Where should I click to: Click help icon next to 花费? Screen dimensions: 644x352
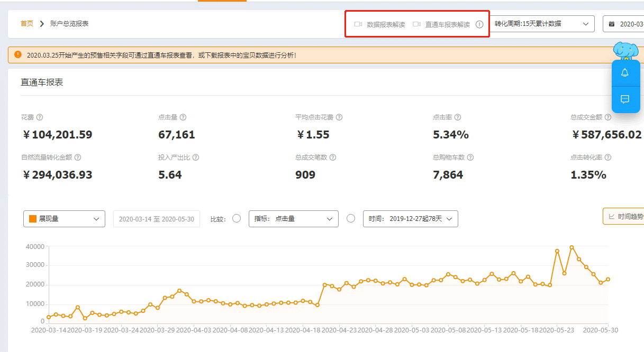pyautogui.click(x=40, y=117)
